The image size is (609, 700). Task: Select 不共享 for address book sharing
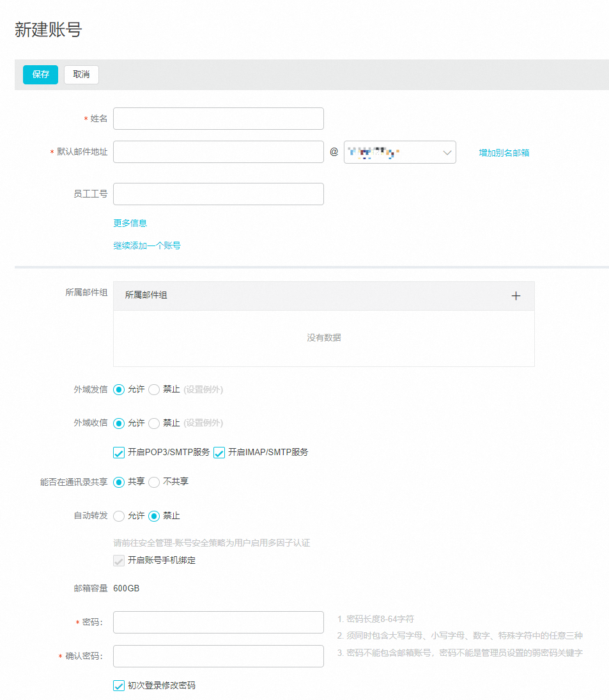(x=154, y=482)
